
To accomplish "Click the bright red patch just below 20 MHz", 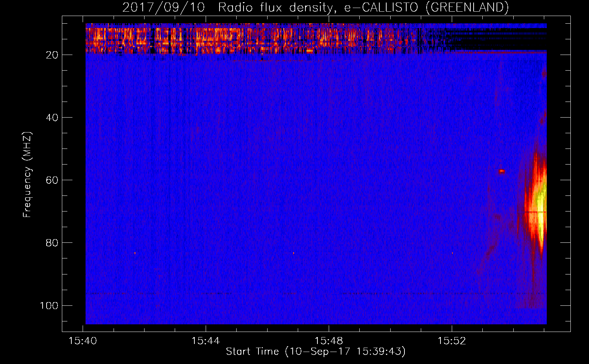I will pyautogui.click(x=309, y=51).
